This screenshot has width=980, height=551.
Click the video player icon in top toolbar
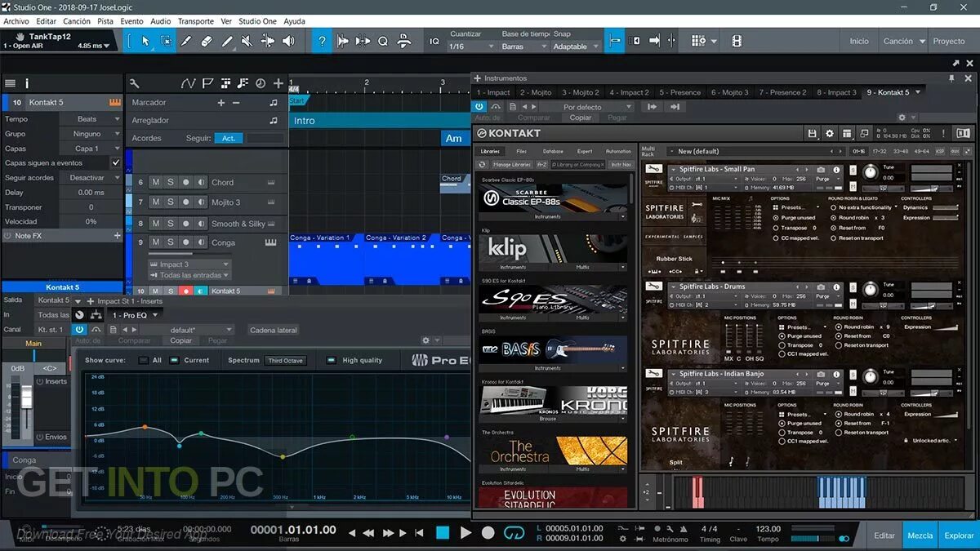point(737,41)
